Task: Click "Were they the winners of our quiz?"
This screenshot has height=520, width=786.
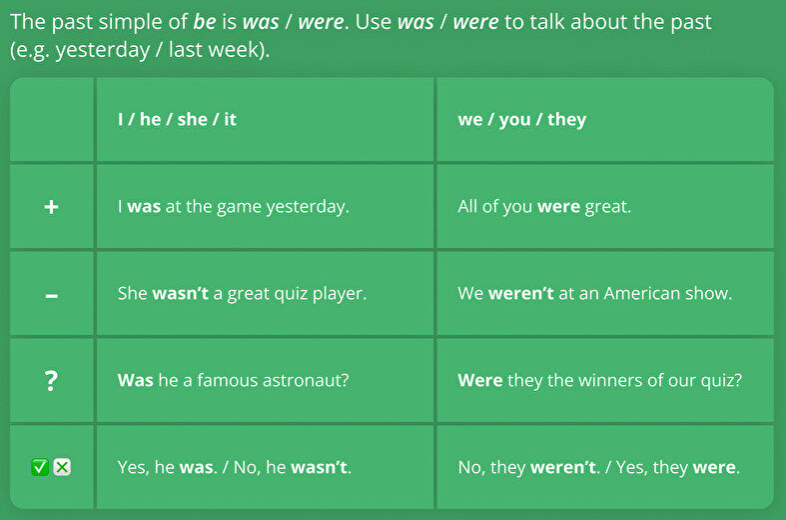Action: 600,381
